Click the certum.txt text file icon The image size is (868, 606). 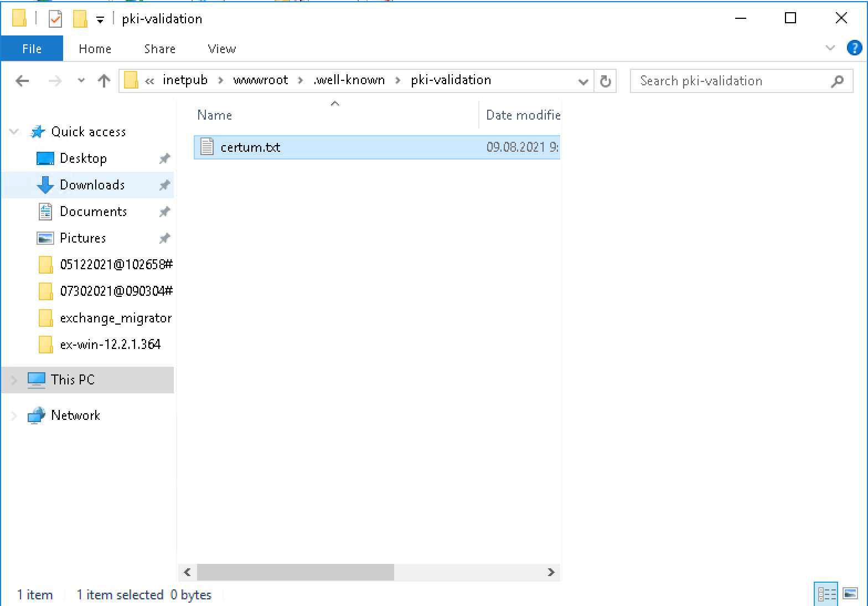207,147
